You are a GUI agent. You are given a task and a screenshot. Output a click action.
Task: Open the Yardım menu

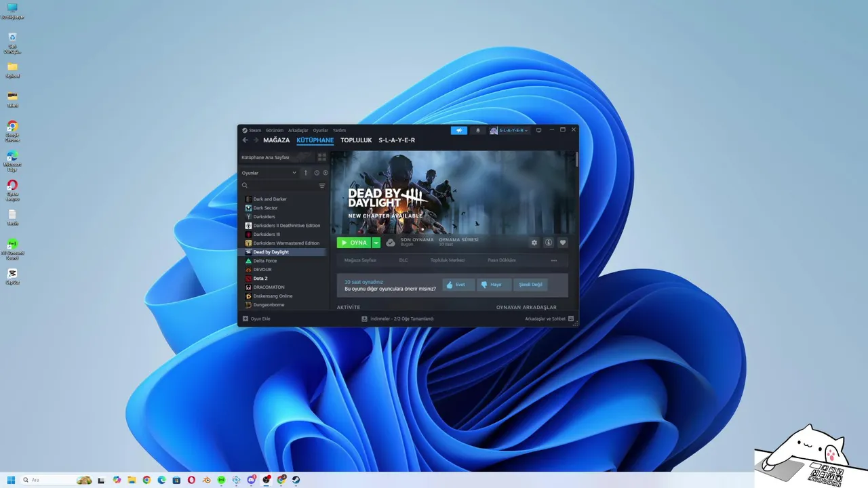pyautogui.click(x=339, y=130)
